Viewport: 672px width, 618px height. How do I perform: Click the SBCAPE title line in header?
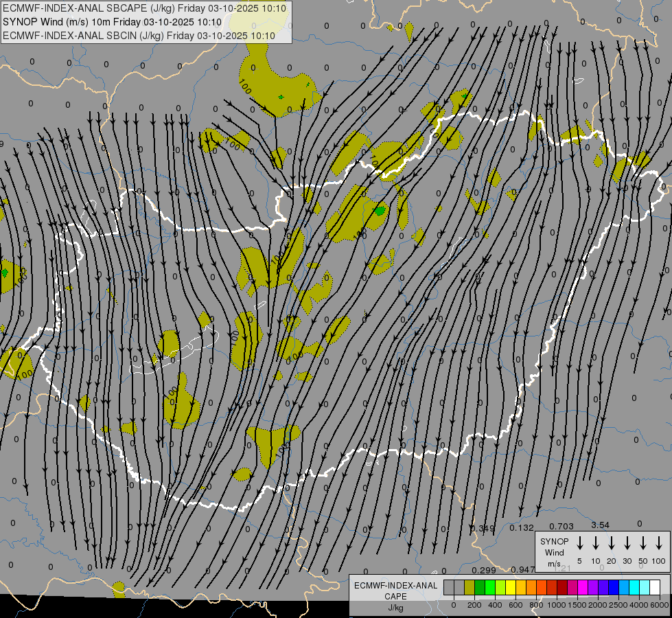[x=145, y=8]
